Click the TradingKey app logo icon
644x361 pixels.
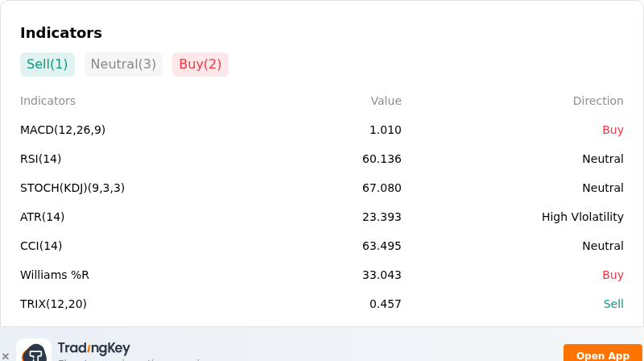(34, 351)
